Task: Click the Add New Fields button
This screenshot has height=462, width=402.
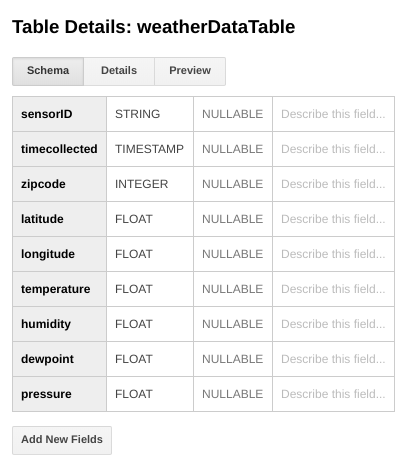Action: (62, 440)
